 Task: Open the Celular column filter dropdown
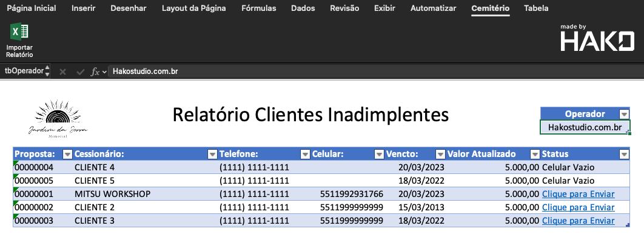pos(379,154)
